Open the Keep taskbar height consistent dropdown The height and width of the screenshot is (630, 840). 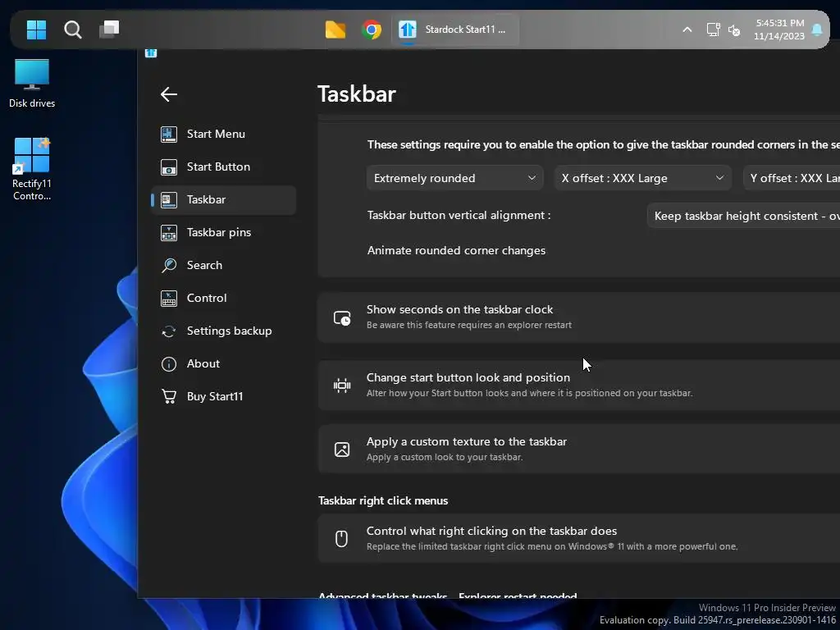(x=743, y=216)
